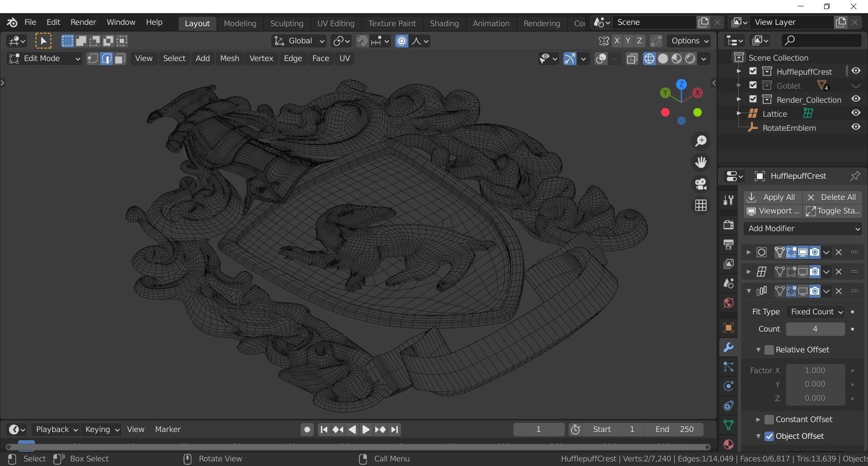Open the Mesh menu
Viewport: 868px width, 466px height.
(x=230, y=59)
